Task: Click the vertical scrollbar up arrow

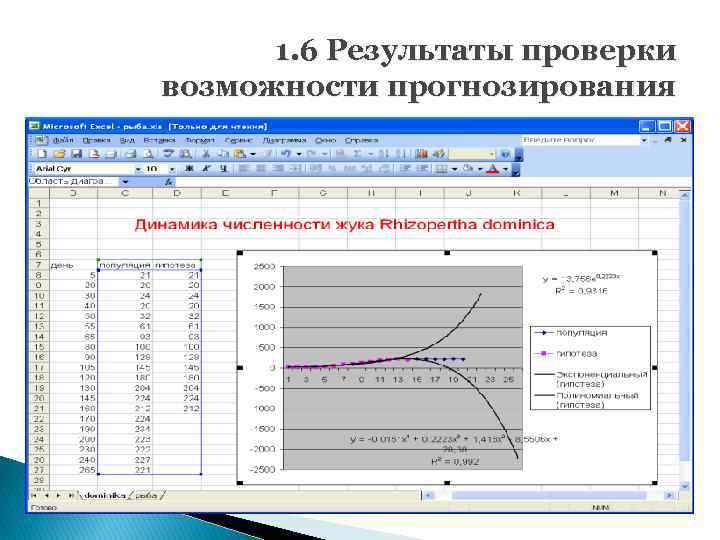Action: (x=684, y=195)
